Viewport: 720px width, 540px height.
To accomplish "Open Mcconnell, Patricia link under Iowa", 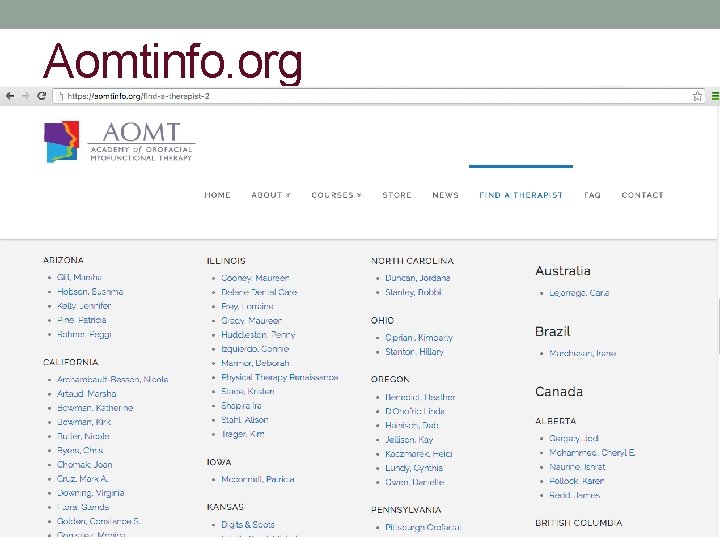I will pos(258,479).
